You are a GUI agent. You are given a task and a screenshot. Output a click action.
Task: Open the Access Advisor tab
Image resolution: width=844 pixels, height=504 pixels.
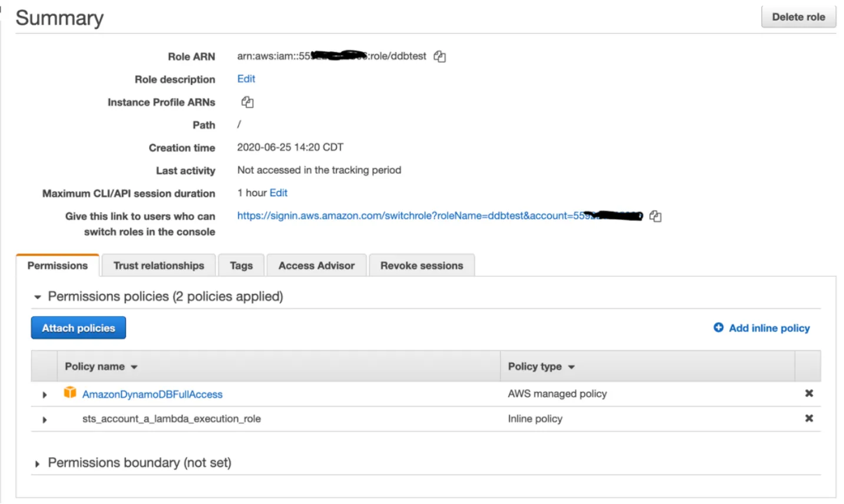tap(316, 266)
